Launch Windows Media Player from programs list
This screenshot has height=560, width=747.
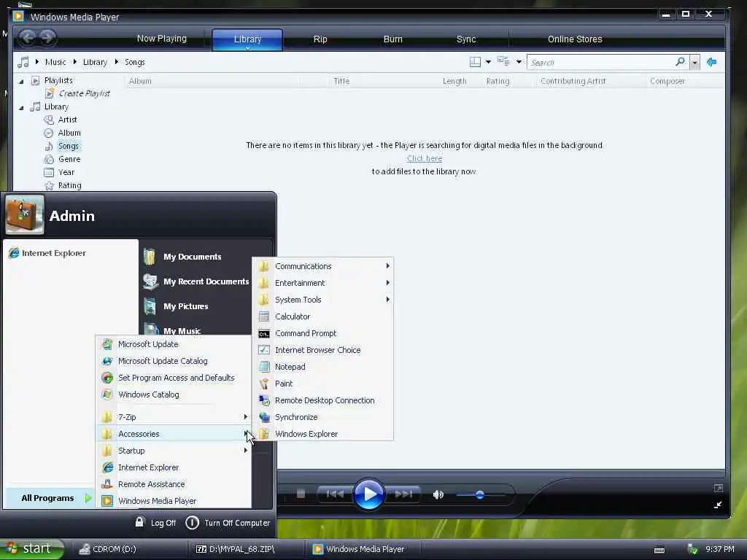pyautogui.click(x=174, y=500)
